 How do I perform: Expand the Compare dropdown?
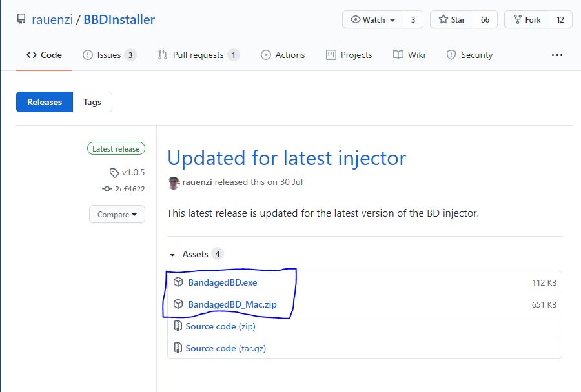pos(117,215)
